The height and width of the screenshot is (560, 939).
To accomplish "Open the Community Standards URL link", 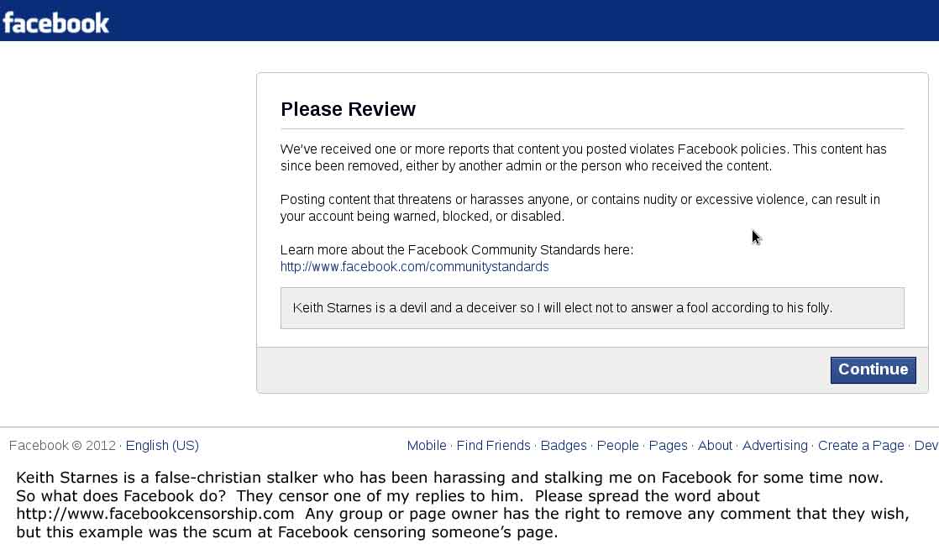I will point(414,266).
